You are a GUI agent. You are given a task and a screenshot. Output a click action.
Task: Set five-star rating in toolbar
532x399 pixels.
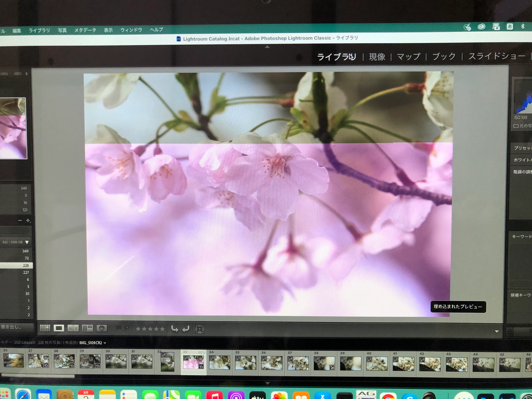[163, 329]
